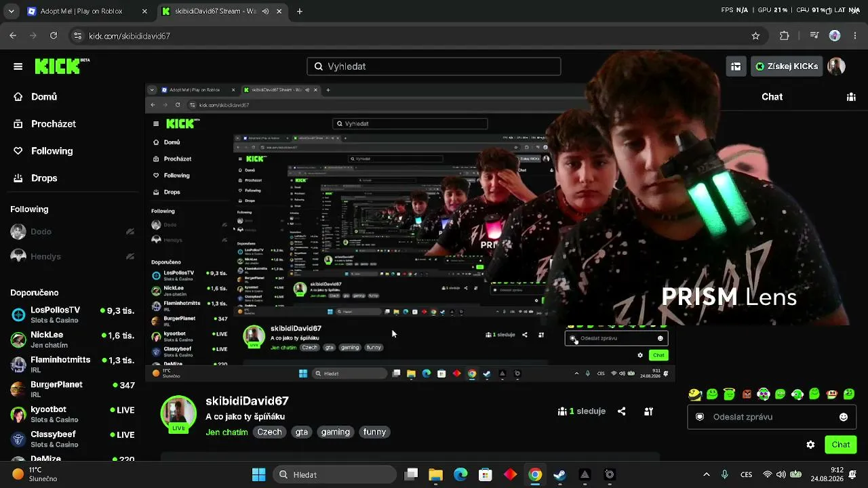Open the emoji picker in chat input
868x488 pixels.
[844, 417]
